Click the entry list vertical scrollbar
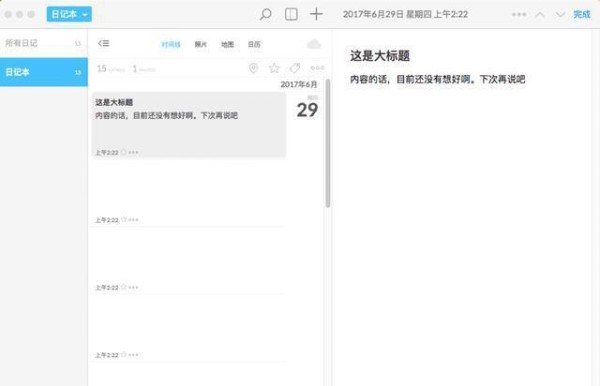The width and height of the screenshot is (600, 386). click(328, 143)
